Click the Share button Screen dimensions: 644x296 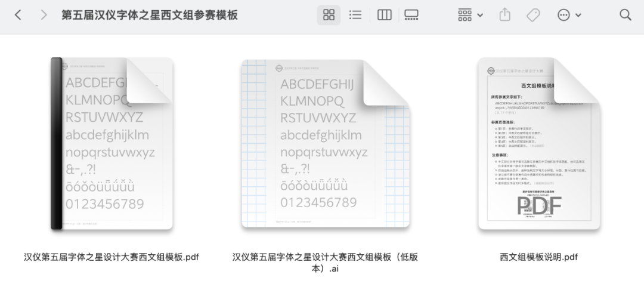pos(505,15)
